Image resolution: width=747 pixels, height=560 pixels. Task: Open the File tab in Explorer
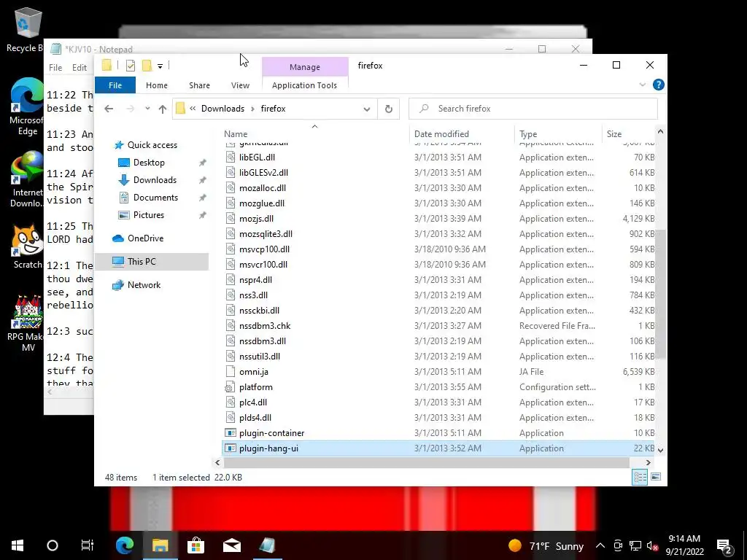(x=115, y=85)
